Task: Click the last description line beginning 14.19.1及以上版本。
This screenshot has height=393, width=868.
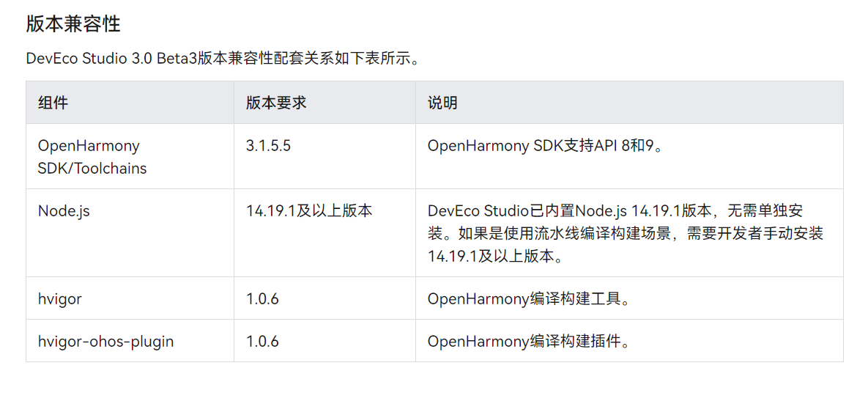Action: [x=496, y=256]
